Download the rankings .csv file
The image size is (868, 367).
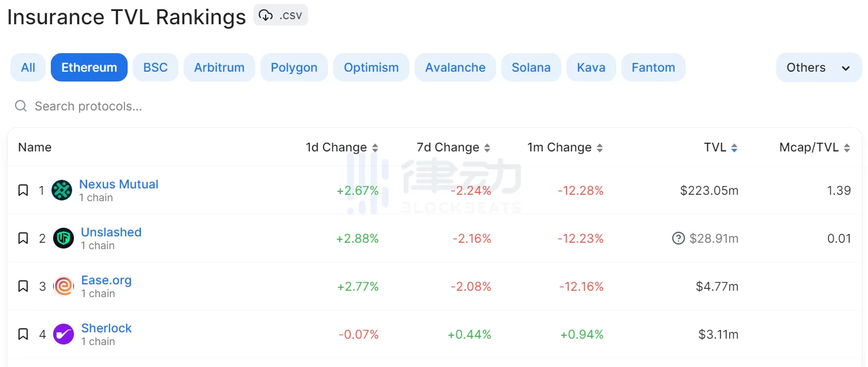pyautogui.click(x=281, y=16)
